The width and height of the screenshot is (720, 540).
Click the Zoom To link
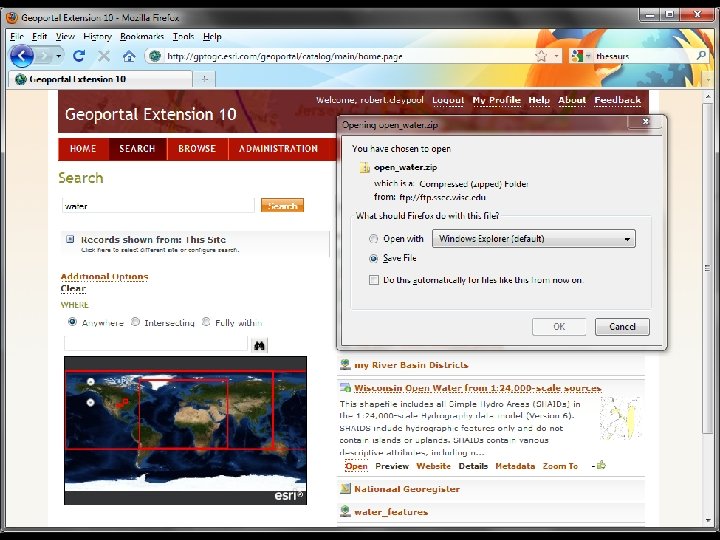point(560,466)
